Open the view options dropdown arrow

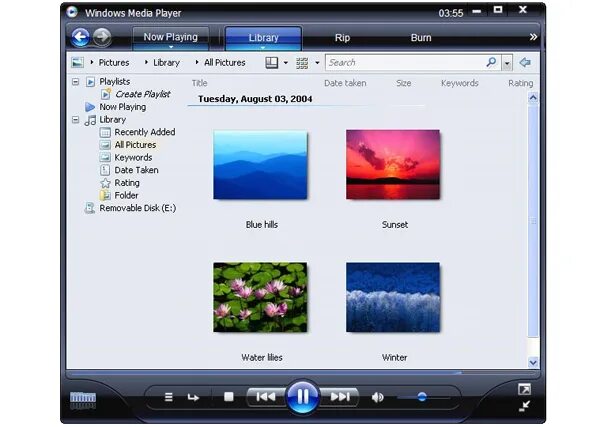317,63
